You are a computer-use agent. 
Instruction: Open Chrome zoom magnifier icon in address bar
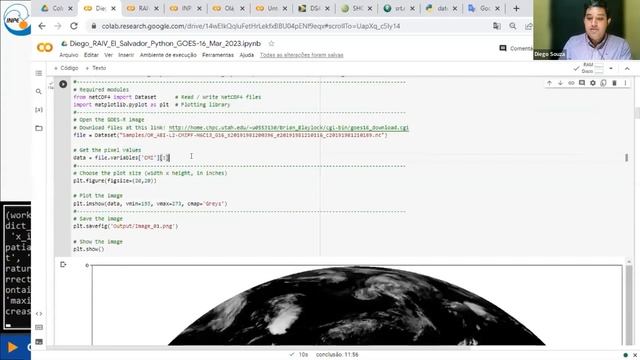pyautogui.click(x=513, y=26)
